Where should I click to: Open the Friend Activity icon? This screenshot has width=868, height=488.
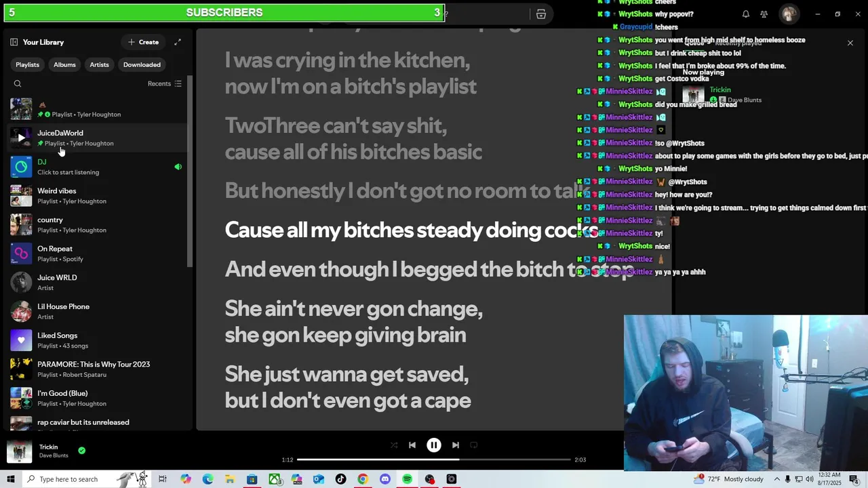pos(764,14)
